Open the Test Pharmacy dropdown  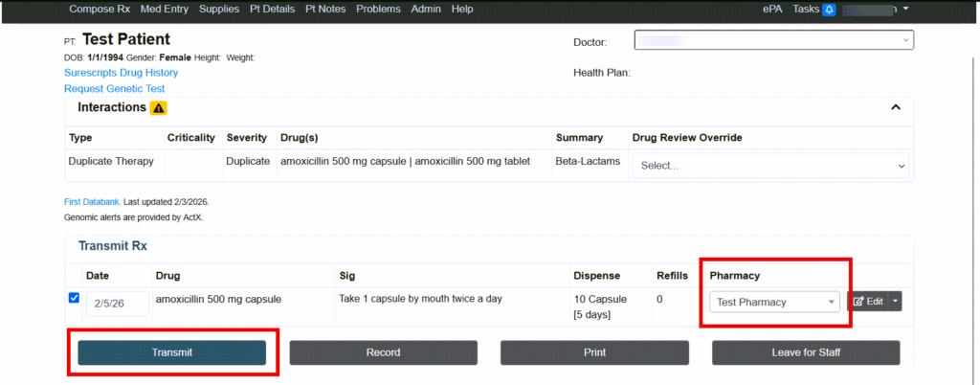click(x=774, y=302)
